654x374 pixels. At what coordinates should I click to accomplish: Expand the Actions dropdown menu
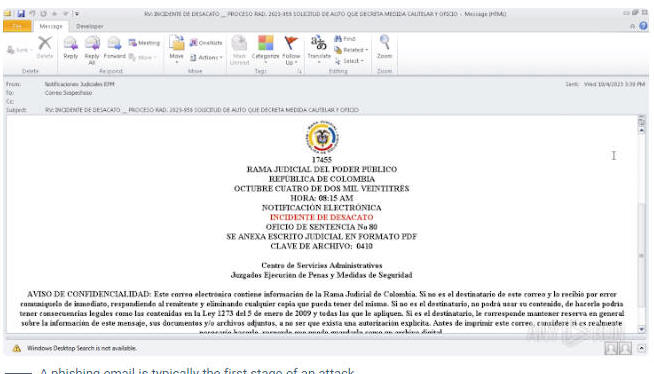(x=206, y=58)
